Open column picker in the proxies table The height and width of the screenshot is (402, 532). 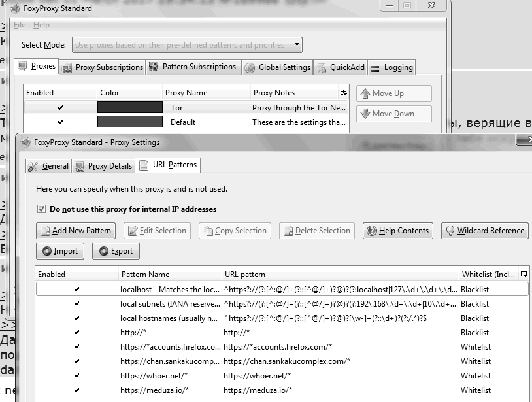(343, 92)
